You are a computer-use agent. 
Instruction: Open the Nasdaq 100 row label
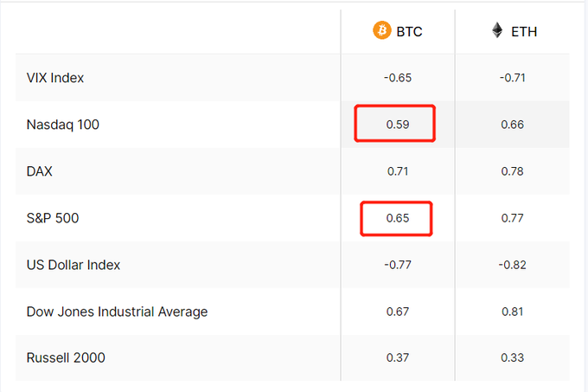[x=62, y=125]
